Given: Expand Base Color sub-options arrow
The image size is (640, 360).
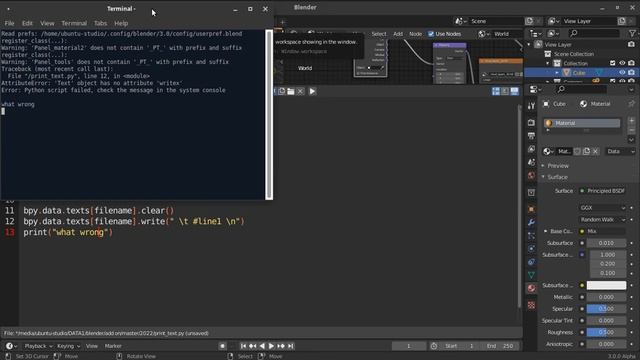Looking at the screenshot, I should pos(545,231).
